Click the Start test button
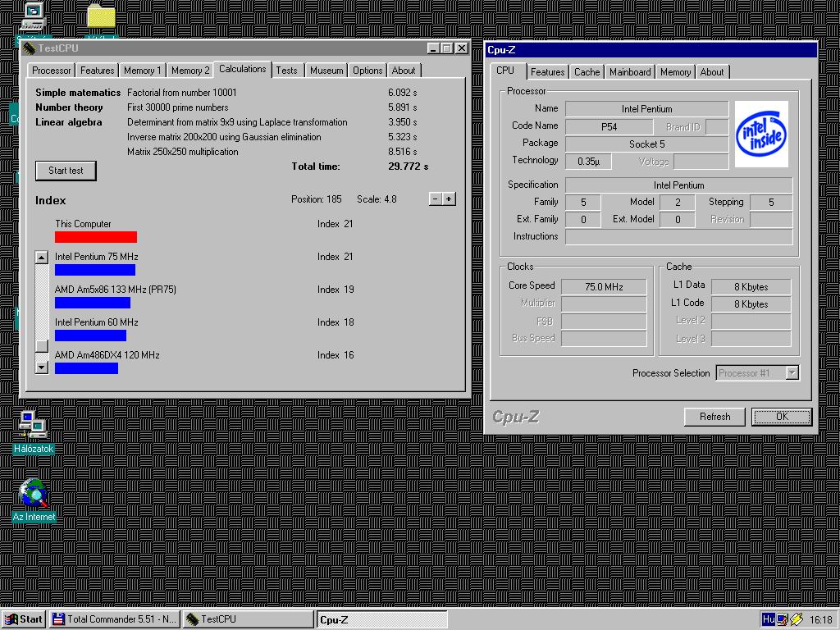 (66, 171)
